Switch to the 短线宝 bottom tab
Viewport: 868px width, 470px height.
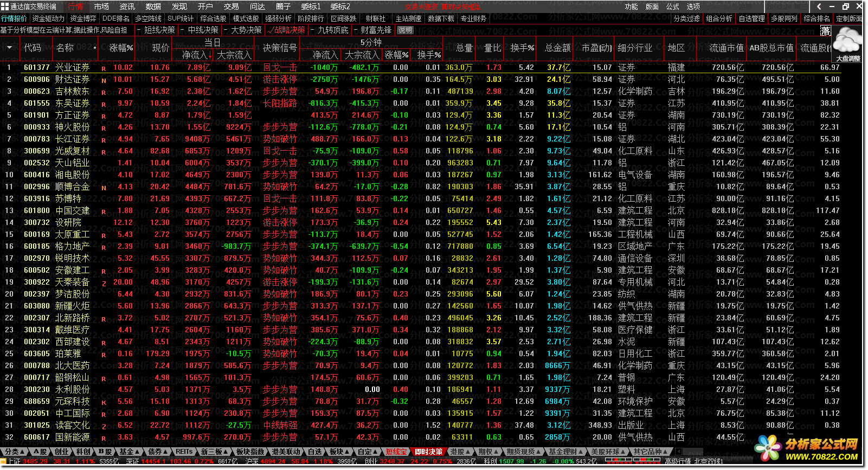[x=396, y=452]
